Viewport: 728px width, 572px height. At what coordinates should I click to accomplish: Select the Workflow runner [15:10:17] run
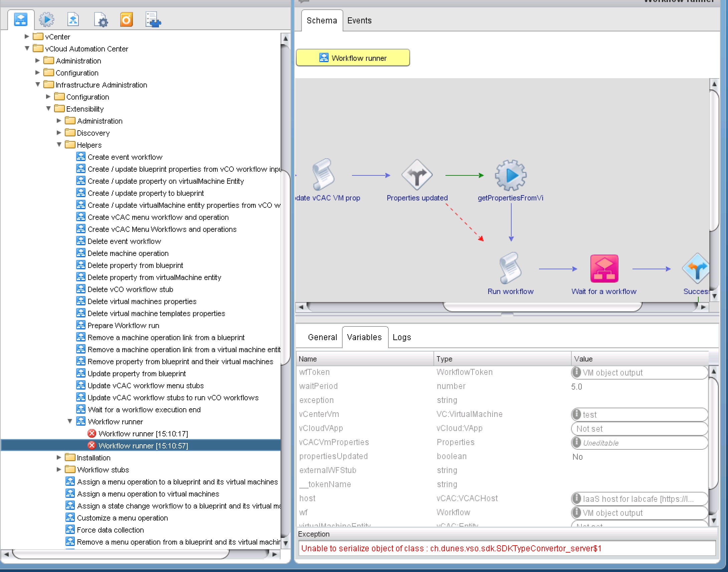[x=143, y=434]
